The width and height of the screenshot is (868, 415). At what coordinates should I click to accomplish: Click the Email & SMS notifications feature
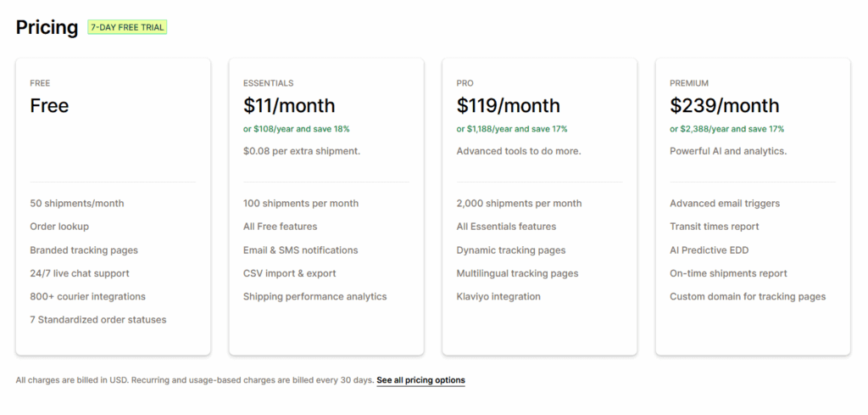[x=301, y=250]
